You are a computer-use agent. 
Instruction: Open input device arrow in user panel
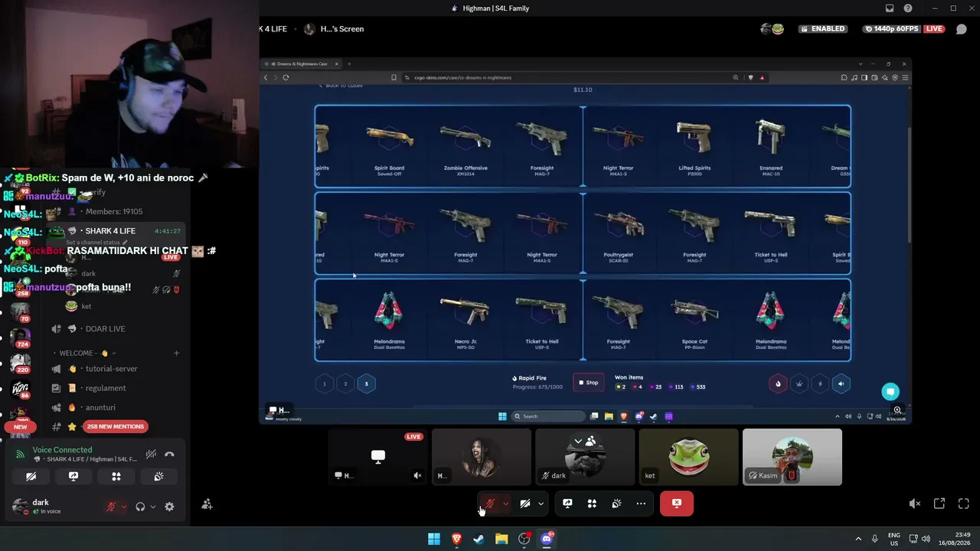coord(123,507)
